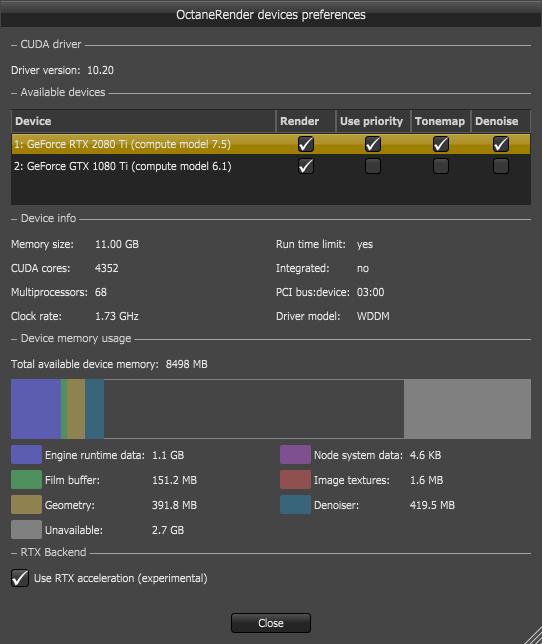Click the Tonemap column header
Image resolution: width=542 pixels, height=644 pixels.
pyautogui.click(x=441, y=121)
